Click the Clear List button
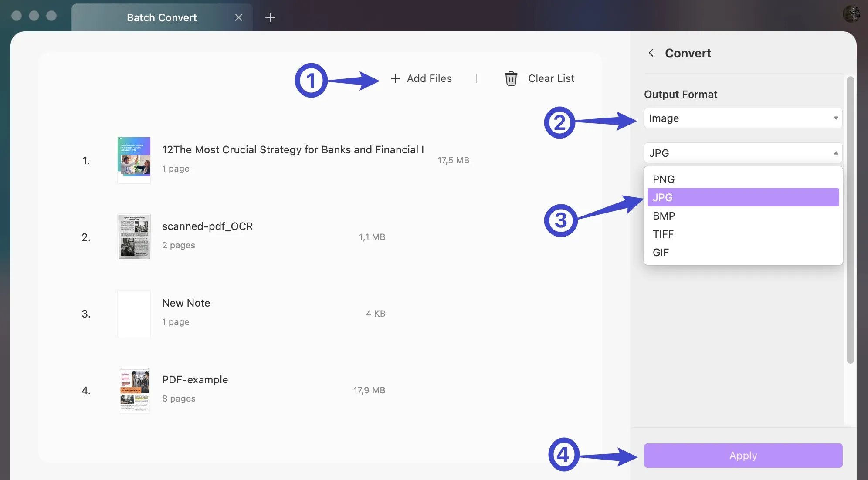The height and width of the screenshot is (480, 868). point(537,78)
